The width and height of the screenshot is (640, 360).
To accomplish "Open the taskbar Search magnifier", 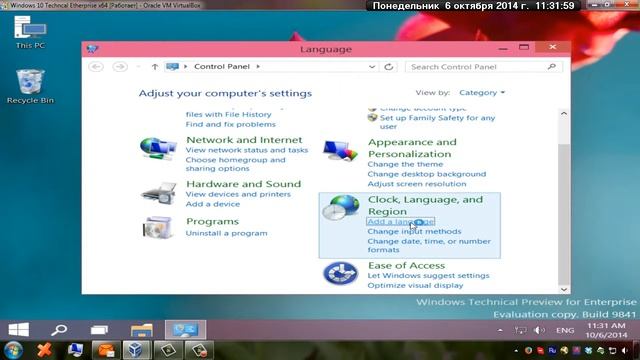I will click(x=59, y=329).
